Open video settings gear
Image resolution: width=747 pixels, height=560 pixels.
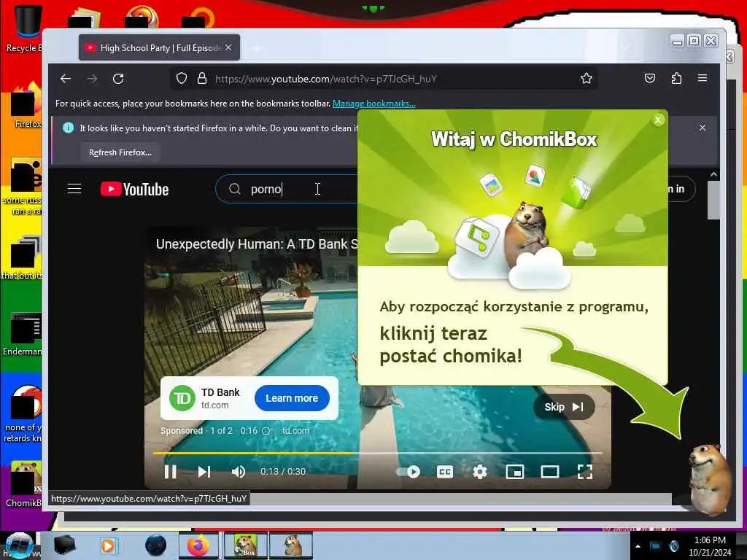coord(480,472)
